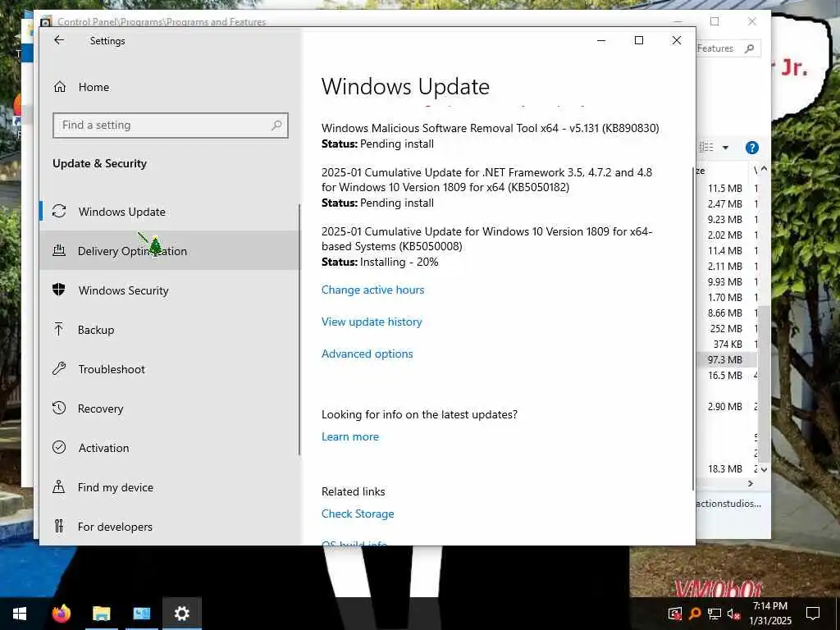Click the Settings gear taskbar icon
Image resolution: width=840 pixels, height=630 pixels.
pos(182,614)
